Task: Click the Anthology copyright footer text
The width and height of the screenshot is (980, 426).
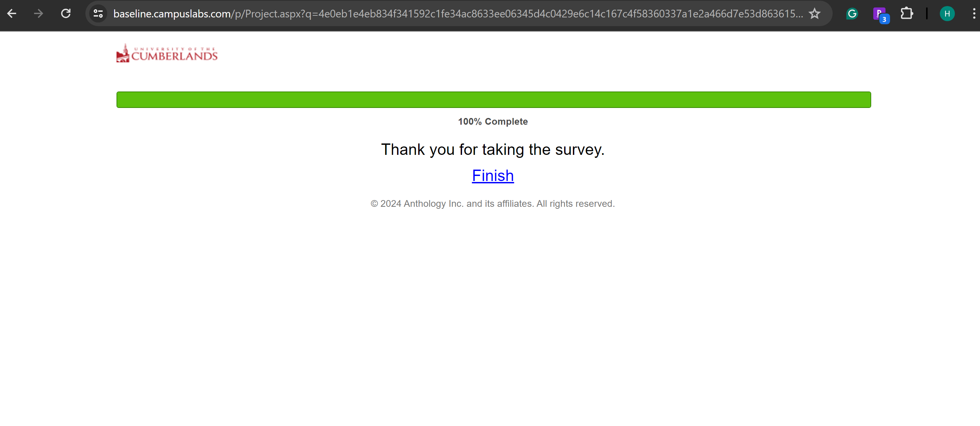Action: coord(493,204)
